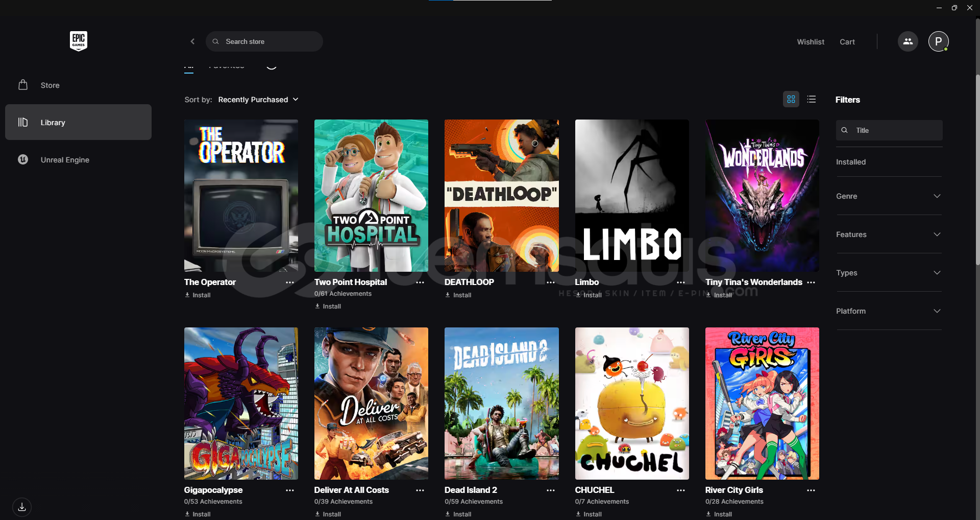Open Limbo cover thumbnail
Viewport: 980px width, 520px height.
click(x=632, y=196)
